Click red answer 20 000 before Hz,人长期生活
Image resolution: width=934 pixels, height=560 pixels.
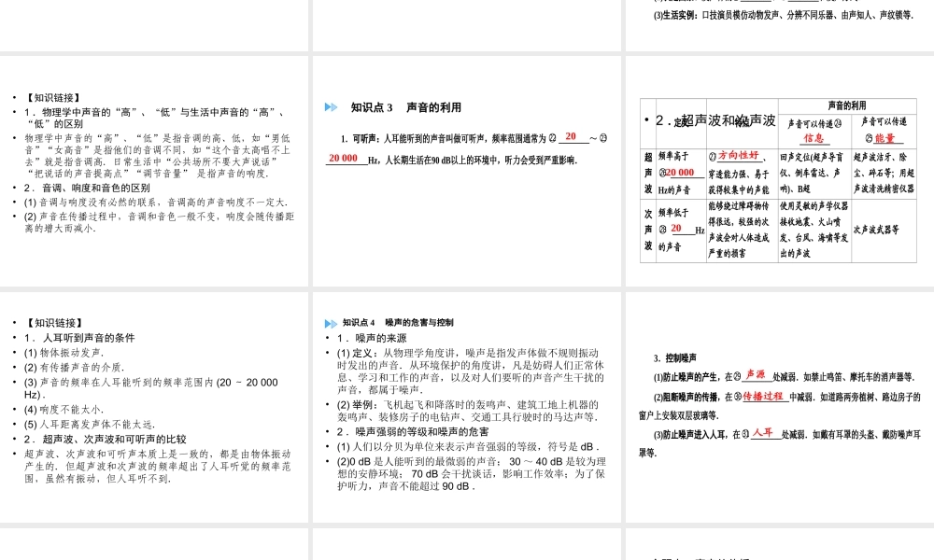[x=343, y=158]
